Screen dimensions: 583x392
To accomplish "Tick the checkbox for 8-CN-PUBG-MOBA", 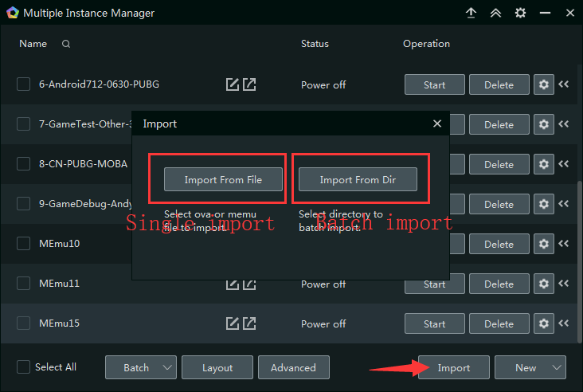I will (x=24, y=164).
